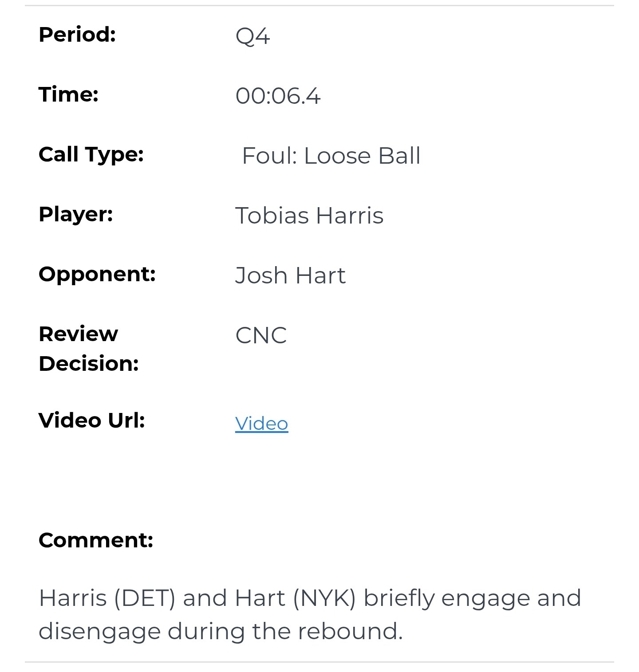Viewport: 639px width, 672px height.
Task: Select the Tobias Harris player name
Action: (309, 216)
